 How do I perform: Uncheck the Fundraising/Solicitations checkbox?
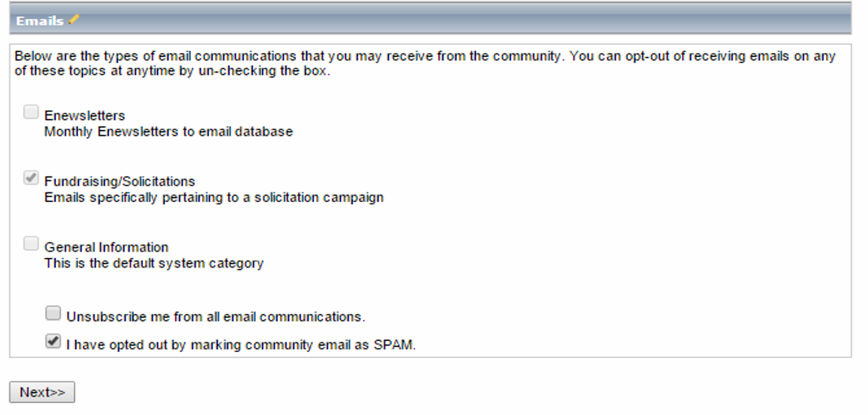tap(31, 178)
